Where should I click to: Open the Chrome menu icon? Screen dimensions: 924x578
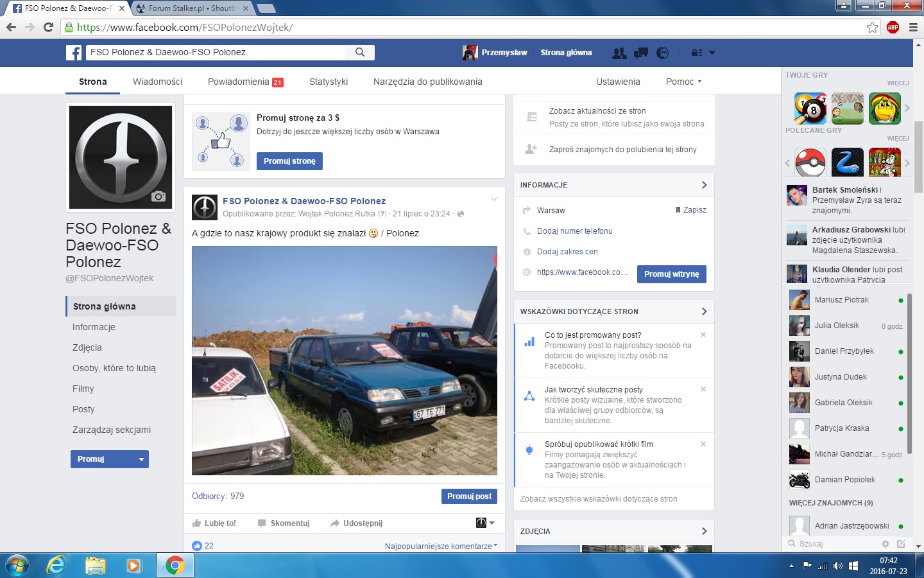click(x=913, y=27)
